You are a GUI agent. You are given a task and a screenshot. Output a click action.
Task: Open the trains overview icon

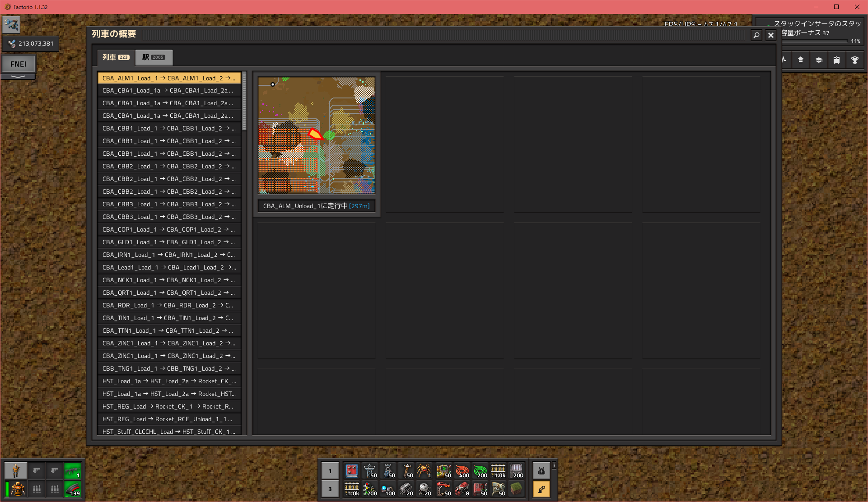(837, 60)
